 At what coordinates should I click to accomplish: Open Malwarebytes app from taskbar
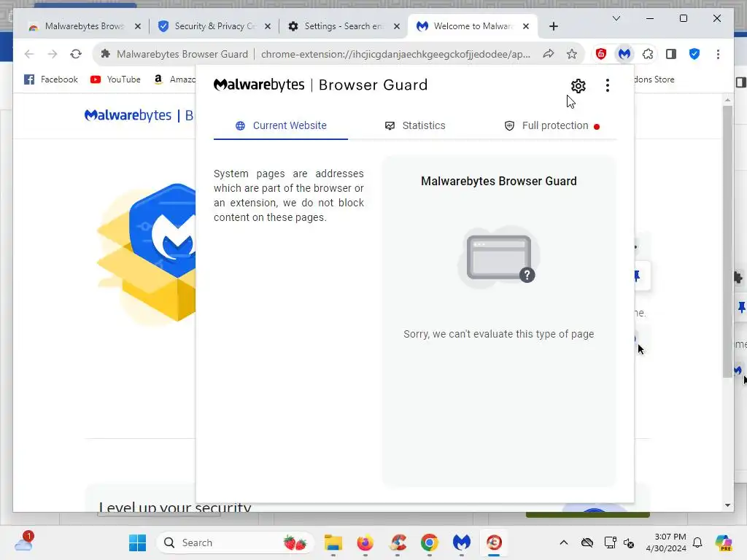(x=462, y=542)
